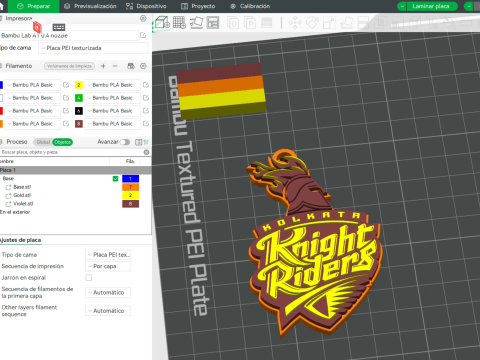Edit preset for filament 2 yellow

click(146, 85)
